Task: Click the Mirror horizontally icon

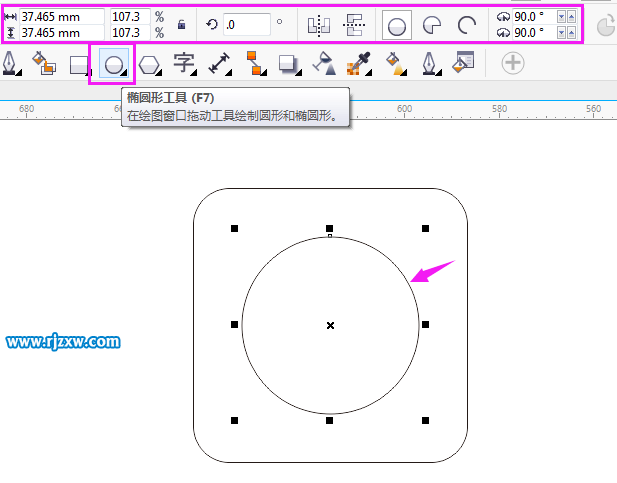Action: coord(318,25)
